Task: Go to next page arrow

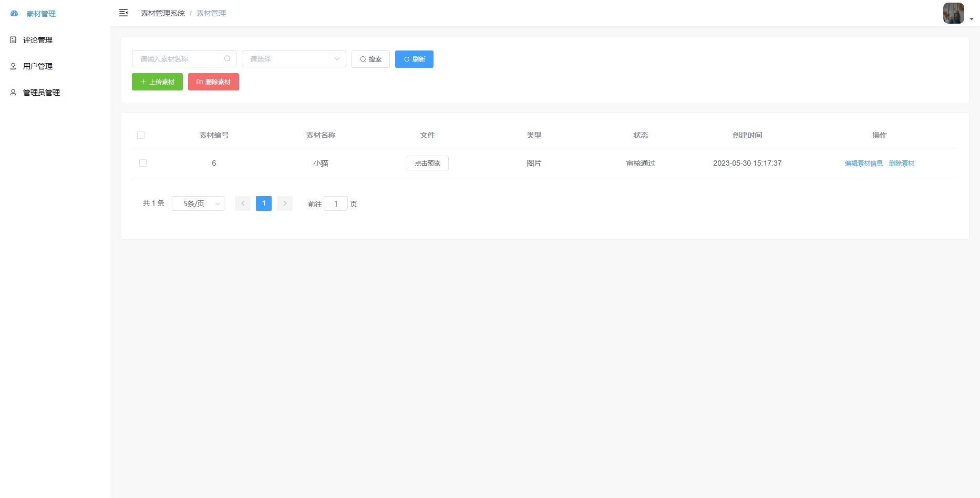Action: pos(285,204)
